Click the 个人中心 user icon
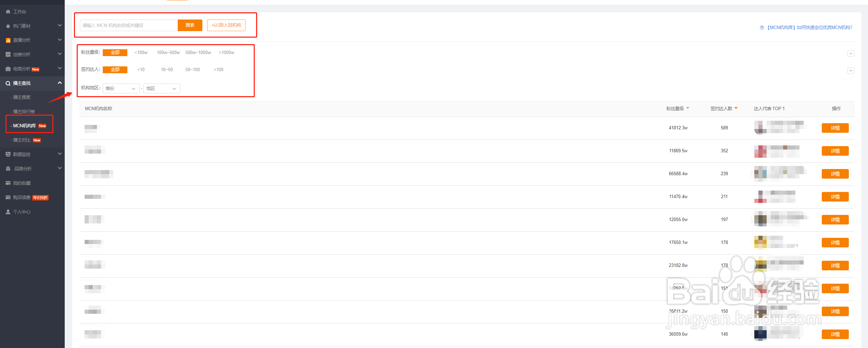This screenshot has height=348, width=868. (x=8, y=212)
